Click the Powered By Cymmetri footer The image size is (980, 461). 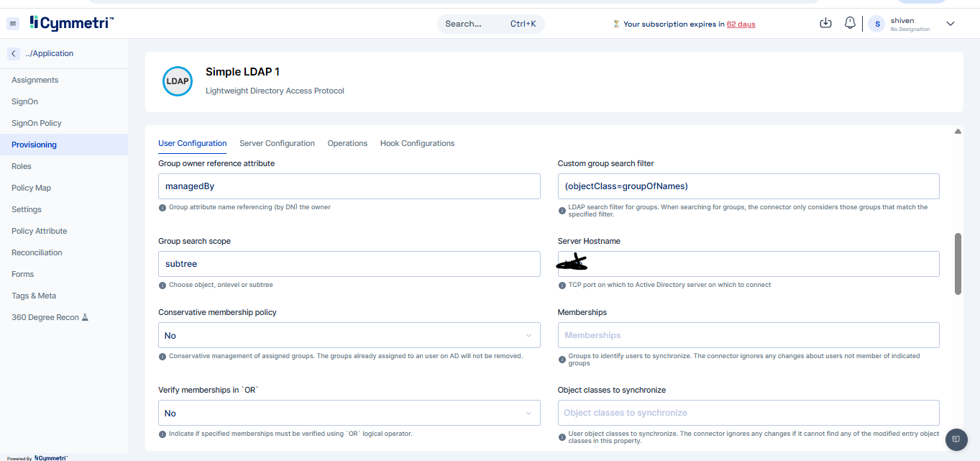37,457
